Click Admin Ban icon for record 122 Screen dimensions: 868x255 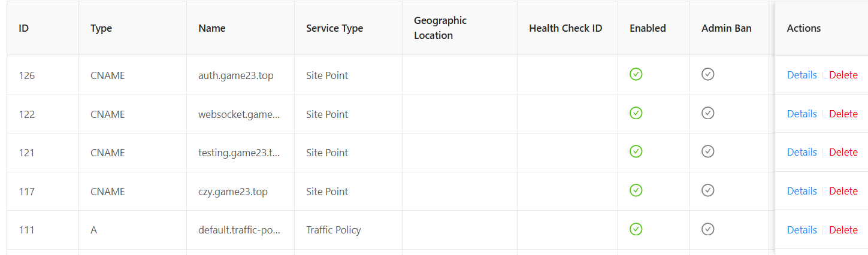707,113
